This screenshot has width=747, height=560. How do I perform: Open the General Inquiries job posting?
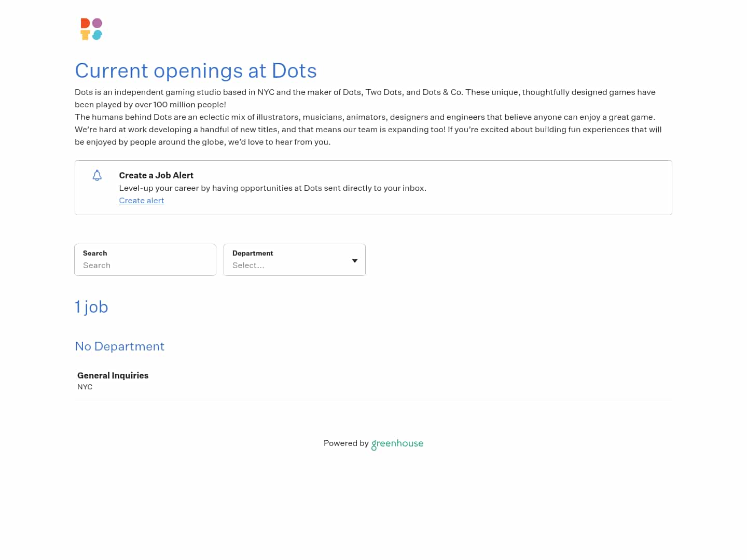pyautogui.click(x=113, y=375)
